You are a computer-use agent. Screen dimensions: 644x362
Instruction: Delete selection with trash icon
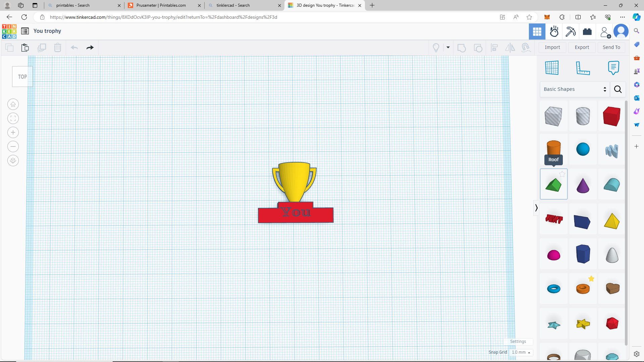coord(58,48)
